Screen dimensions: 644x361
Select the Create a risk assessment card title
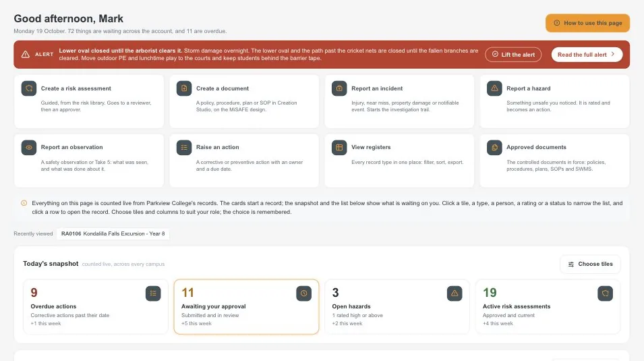(x=76, y=88)
